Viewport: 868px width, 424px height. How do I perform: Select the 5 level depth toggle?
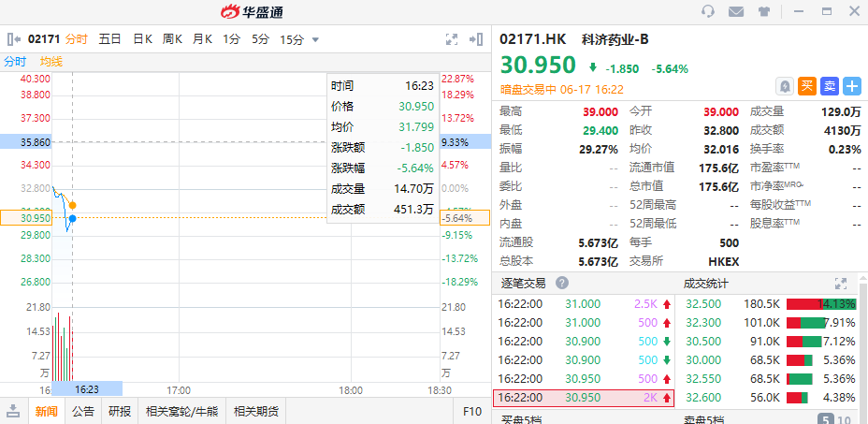[825, 419]
